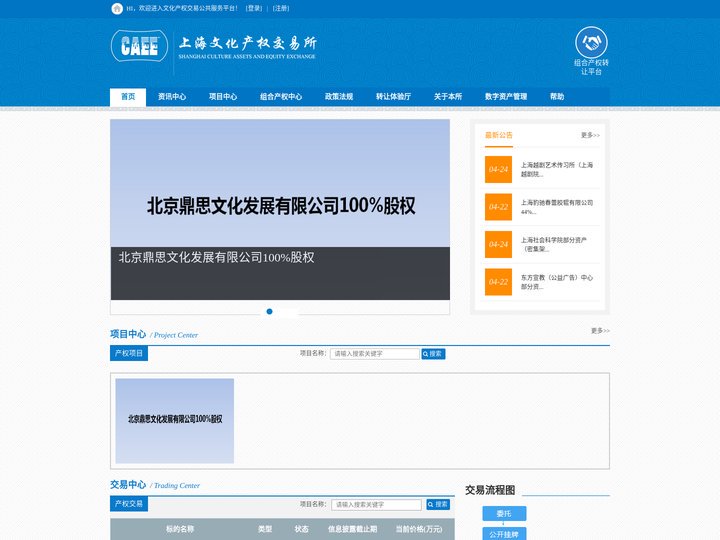
Task: Click the 04-22 date badge for 东方宣教
Action: pos(498,282)
